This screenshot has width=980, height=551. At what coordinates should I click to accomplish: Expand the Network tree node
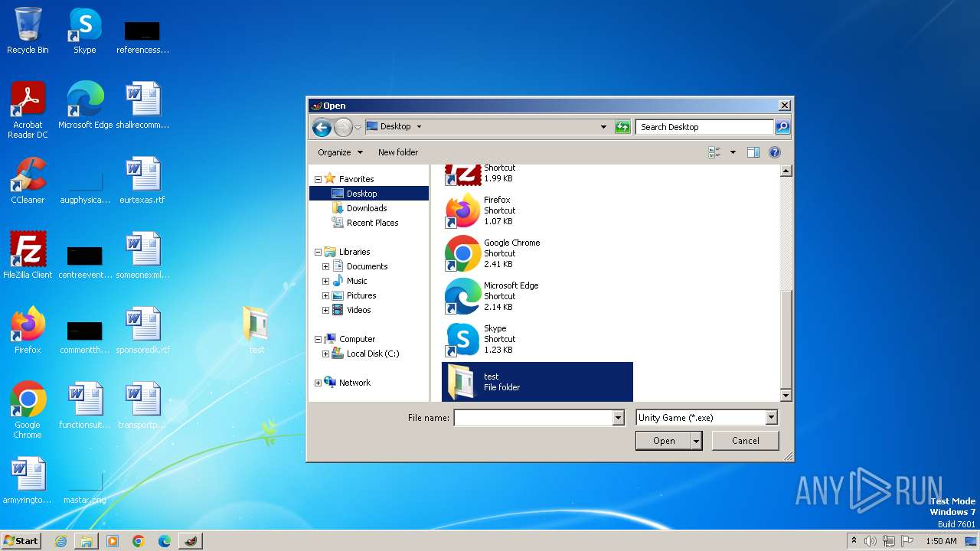pos(318,383)
